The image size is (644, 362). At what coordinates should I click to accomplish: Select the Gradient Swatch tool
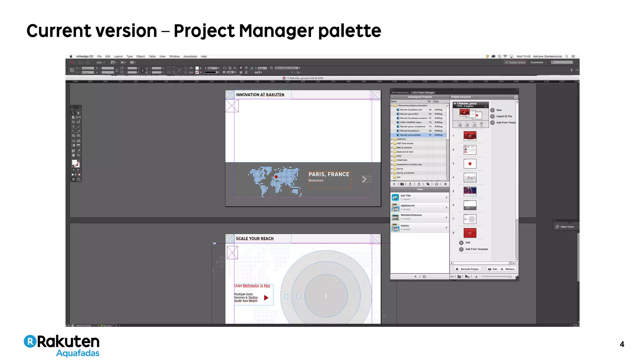[73, 145]
